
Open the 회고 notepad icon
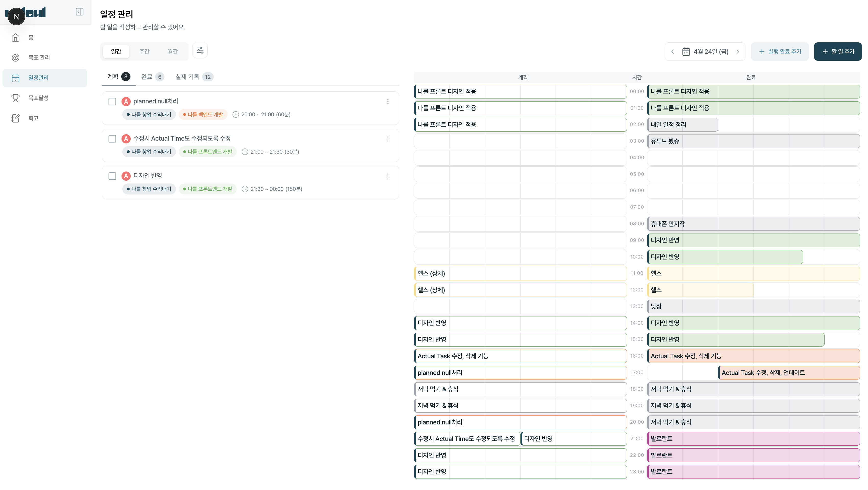tap(16, 118)
